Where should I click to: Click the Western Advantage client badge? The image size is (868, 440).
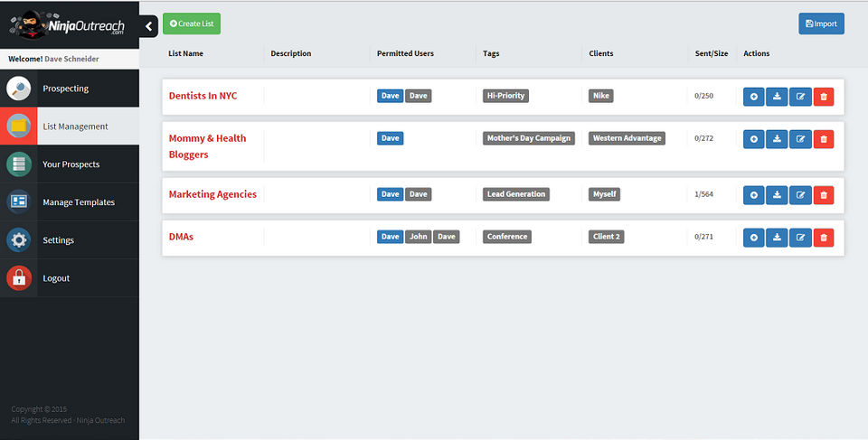pos(627,138)
